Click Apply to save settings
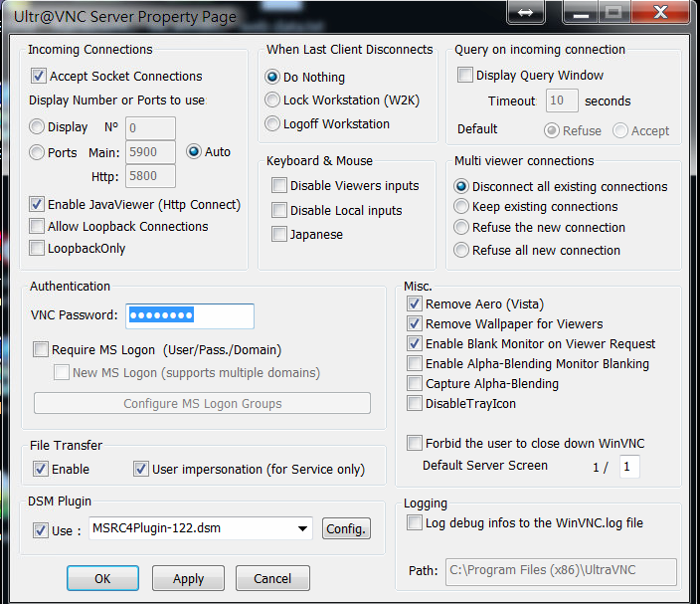 pyautogui.click(x=188, y=578)
